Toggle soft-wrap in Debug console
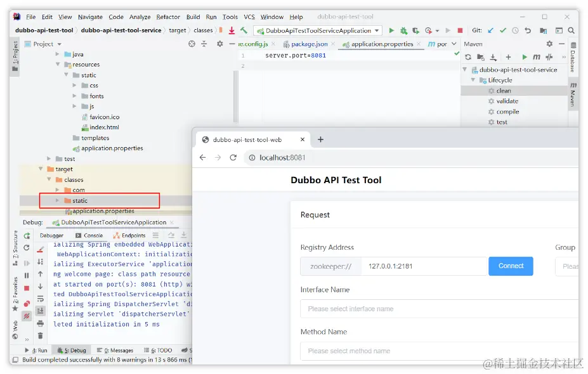Viewport: 588px width, 374px height. (40, 299)
